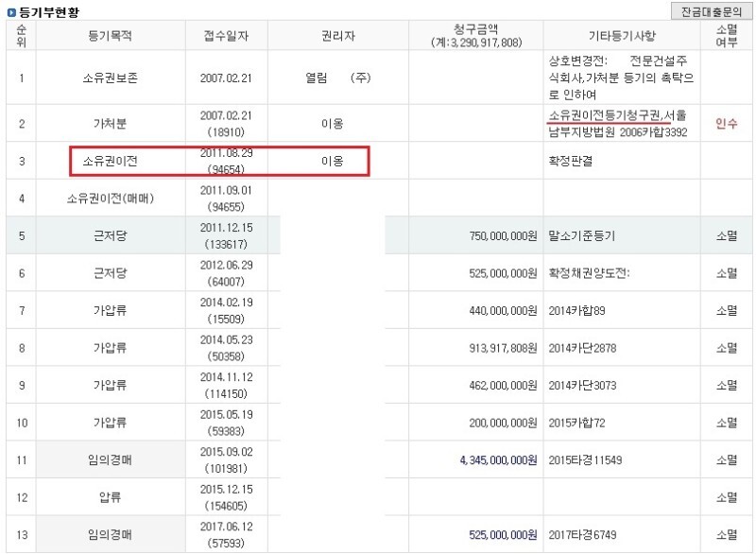Select the 임의경매 cell in row 13
Viewport: 756px width, 554px height.
tap(110, 534)
